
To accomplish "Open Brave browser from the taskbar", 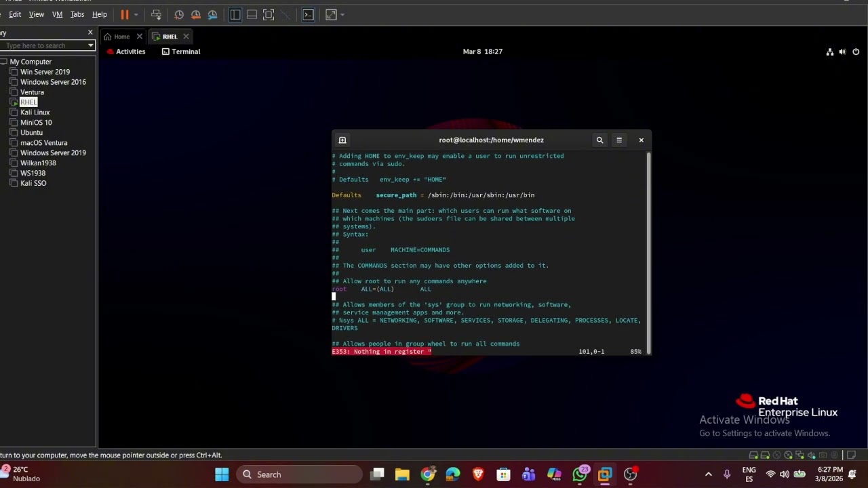I will click(478, 474).
